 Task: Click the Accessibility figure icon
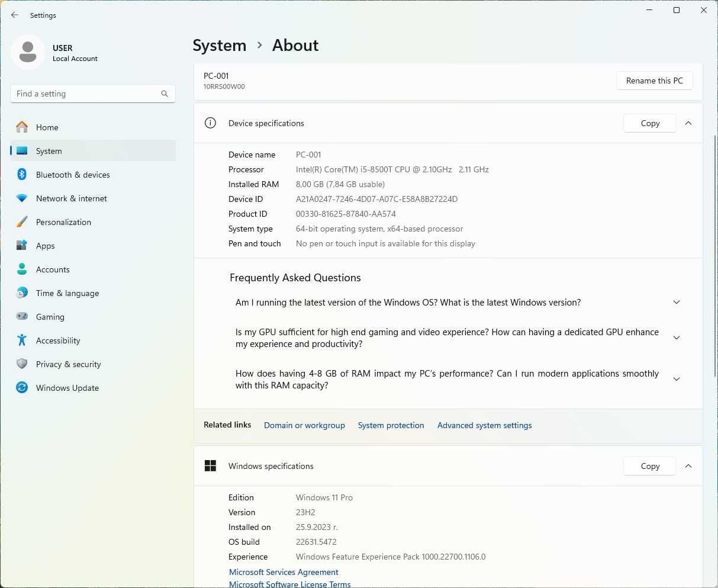pyautogui.click(x=22, y=340)
